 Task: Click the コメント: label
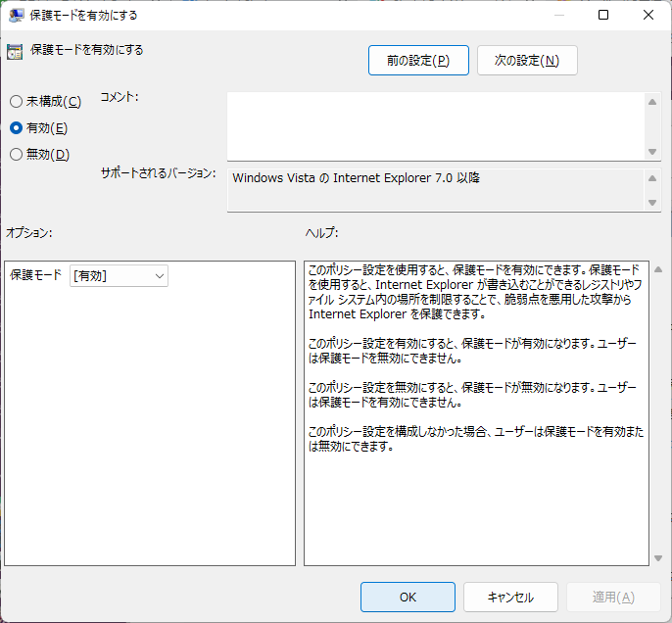pos(120,97)
